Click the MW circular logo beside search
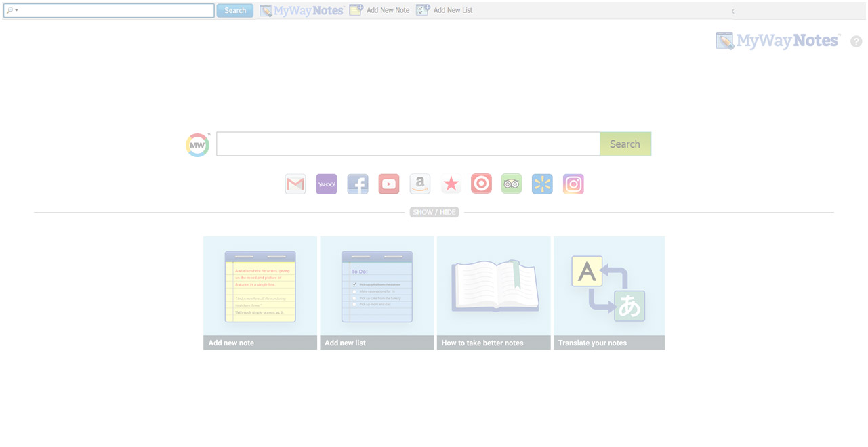 198,145
